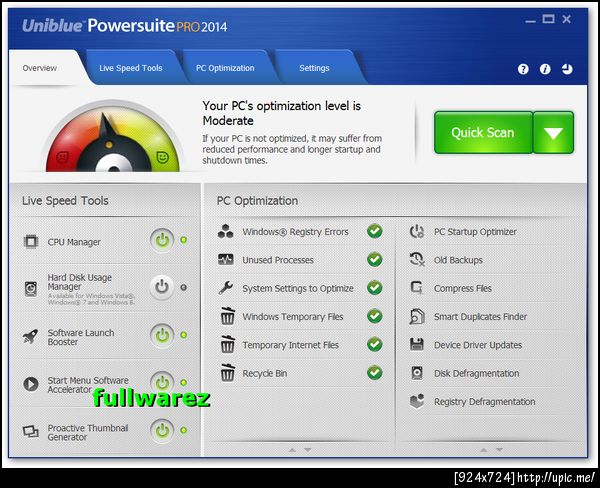Image resolution: width=600 pixels, height=488 pixels.
Task: Uncheck Windows Registry Errors green checkmark
Action: click(x=375, y=231)
